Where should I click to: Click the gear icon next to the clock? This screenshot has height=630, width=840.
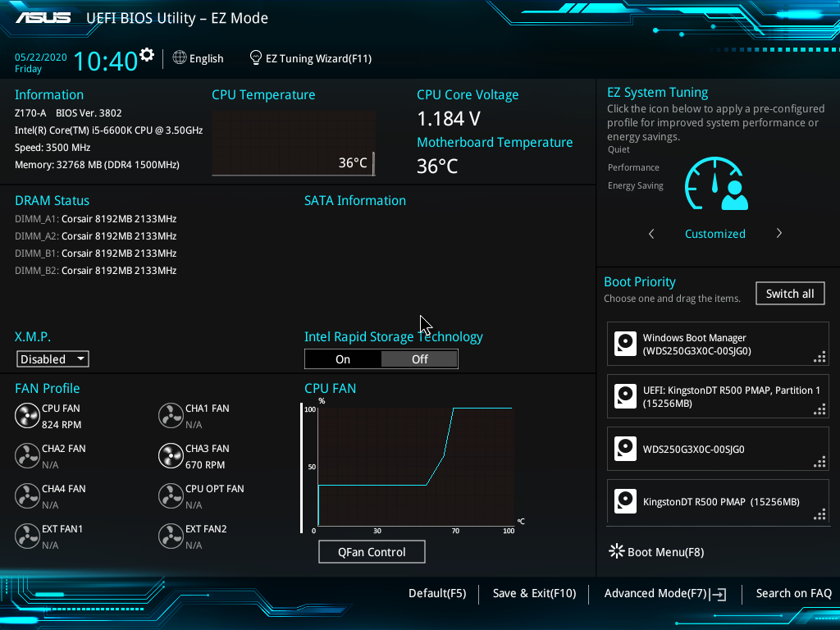pos(147,55)
